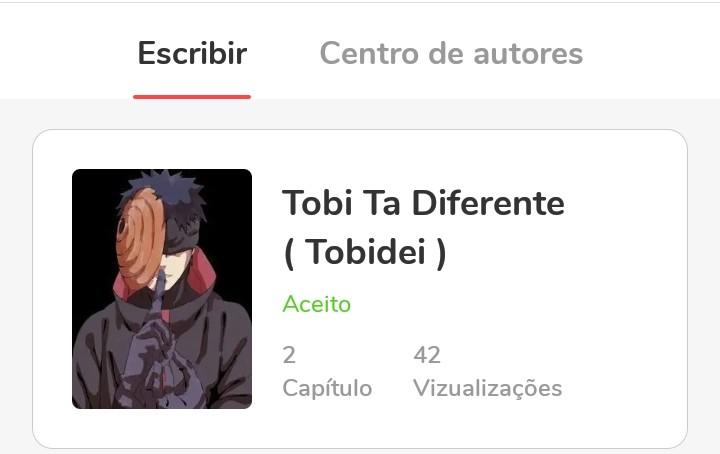720x454 pixels.
Task: Click the word autores in tab bar
Action: click(528, 53)
